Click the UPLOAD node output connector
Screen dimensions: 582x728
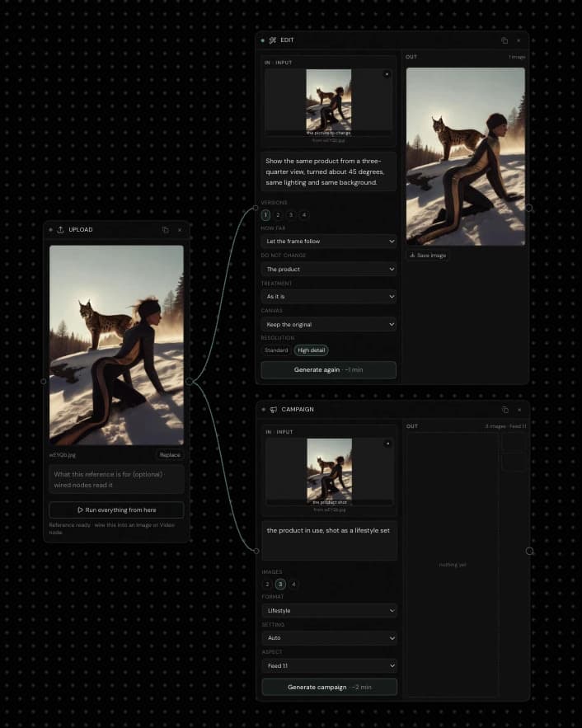190,381
